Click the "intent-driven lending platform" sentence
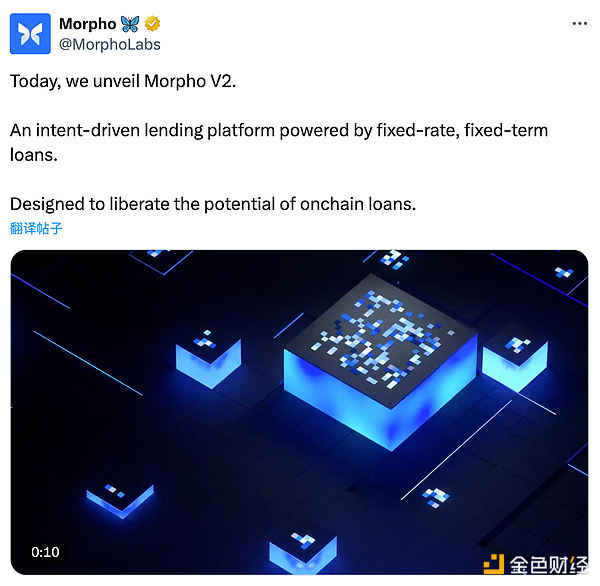The height and width of the screenshot is (586, 600). [x=279, y=142]
